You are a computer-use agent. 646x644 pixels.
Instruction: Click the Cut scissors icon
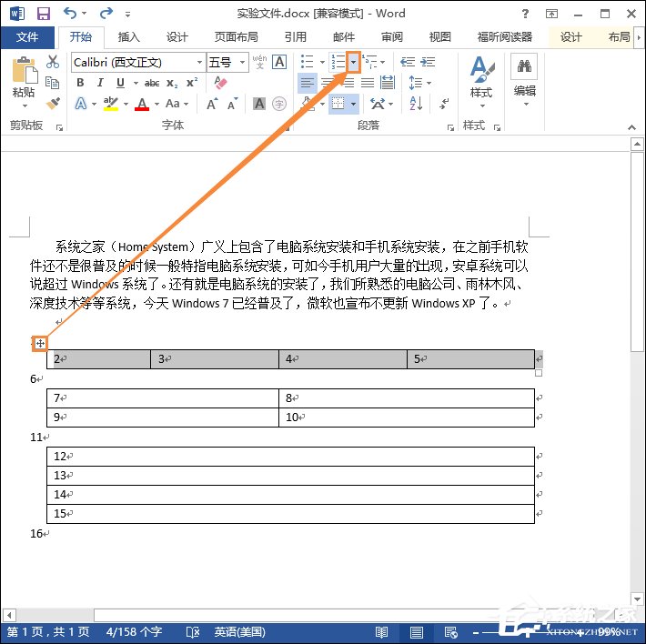click(53, 62)
